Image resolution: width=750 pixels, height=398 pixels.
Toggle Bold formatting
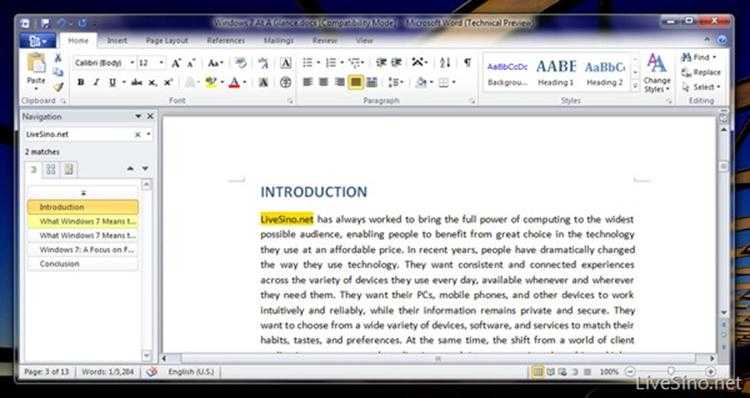tap(81, 83)
